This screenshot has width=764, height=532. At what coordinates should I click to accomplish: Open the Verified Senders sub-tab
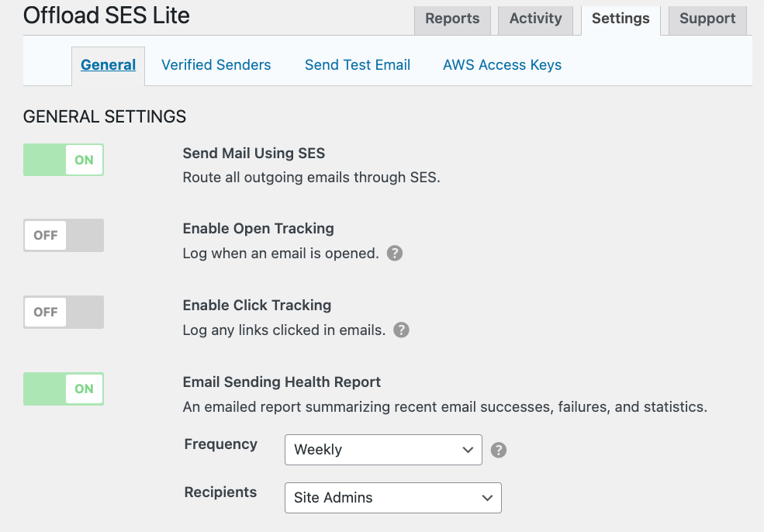[216, 65]
